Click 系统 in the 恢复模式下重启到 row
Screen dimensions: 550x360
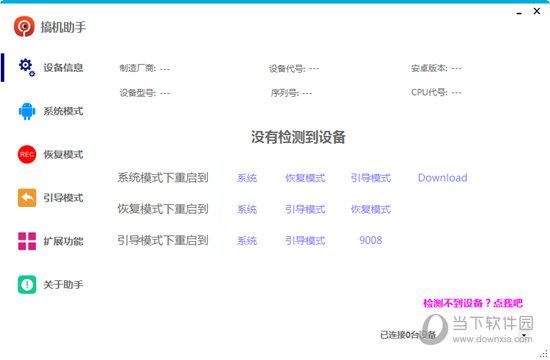(247, 209)
